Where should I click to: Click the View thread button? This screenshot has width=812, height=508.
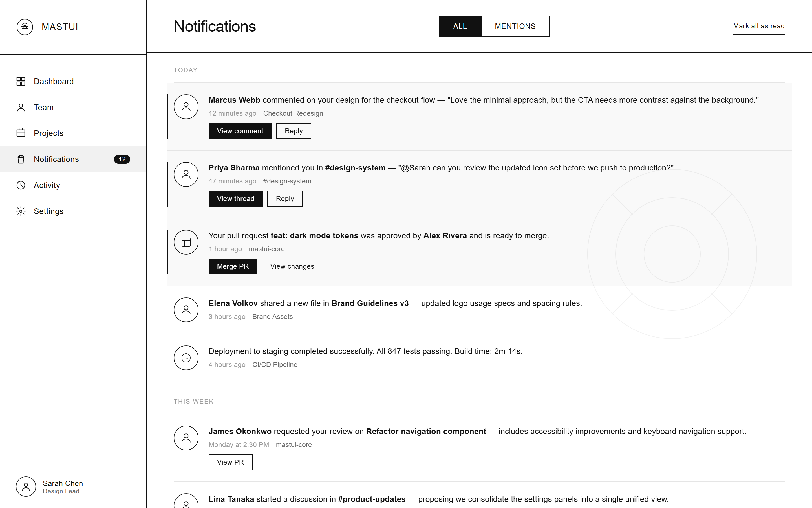point(235,199)
